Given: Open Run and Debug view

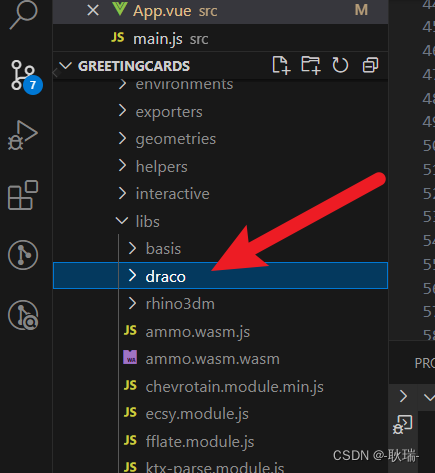Looking at the screenshot, I should coord(23,135).
